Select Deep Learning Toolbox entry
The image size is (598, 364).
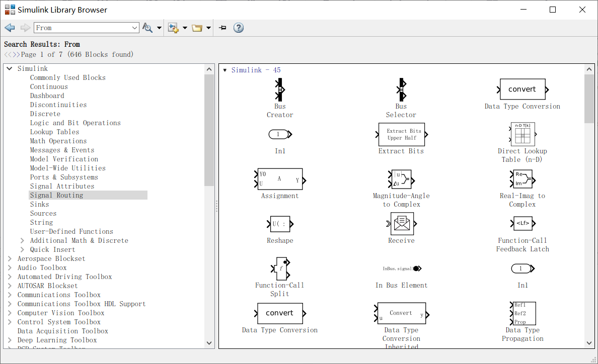pyautogui.click(x=57, y=340)
